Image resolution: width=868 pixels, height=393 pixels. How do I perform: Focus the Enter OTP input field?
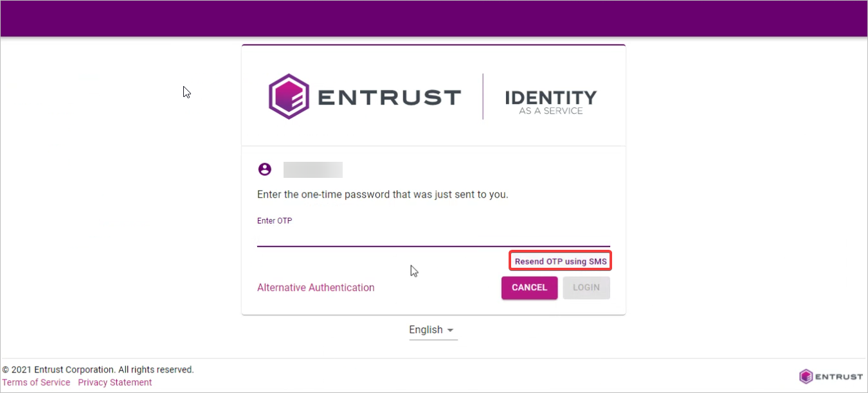pyautogui.click(x=433, y=238)
